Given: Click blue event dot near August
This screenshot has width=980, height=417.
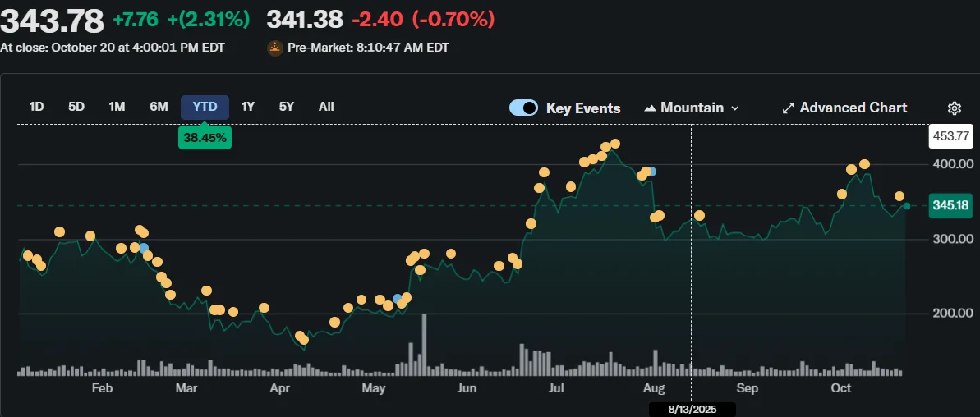Looking at the screenshot, I should tap(651, 172).
